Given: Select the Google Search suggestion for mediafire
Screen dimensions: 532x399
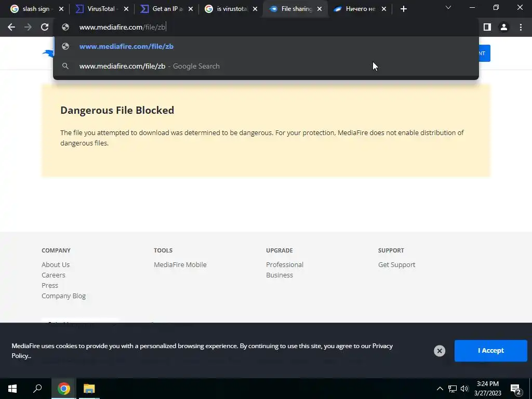Looking at the screenshot, I should click(x=266, y=66).
